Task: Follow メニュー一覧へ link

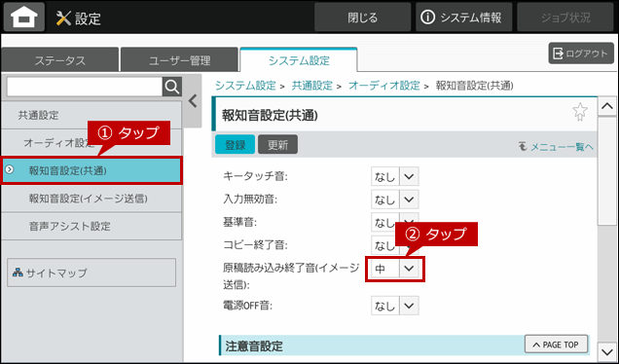Action: [557, 147]
